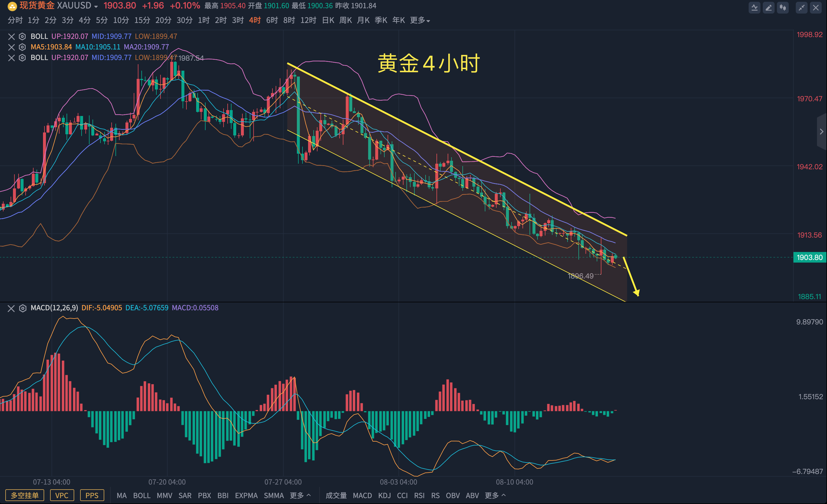Select the pencil drawing tool icon
The width and height of the screenshot is (827, 504).
(768, 7)
